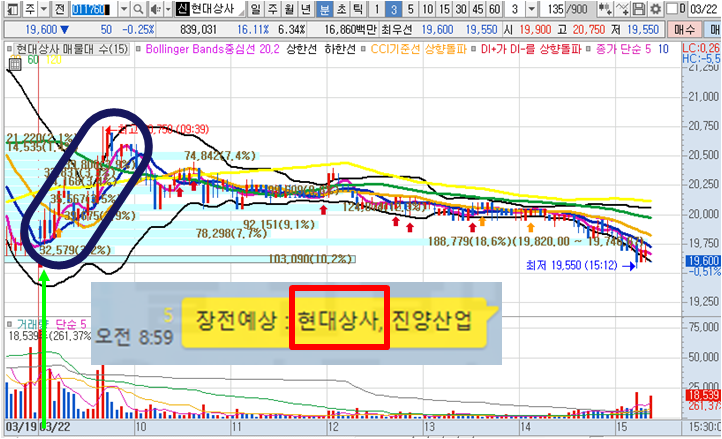722x439 pixels.
Task: Set interval to 1 minute
Action: (x=377, y=9)
